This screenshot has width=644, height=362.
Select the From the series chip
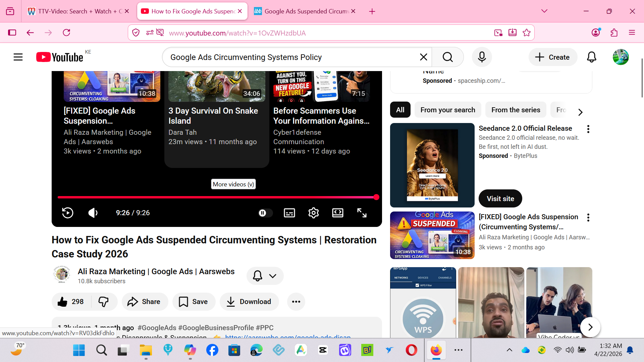(x=516, y=110)
